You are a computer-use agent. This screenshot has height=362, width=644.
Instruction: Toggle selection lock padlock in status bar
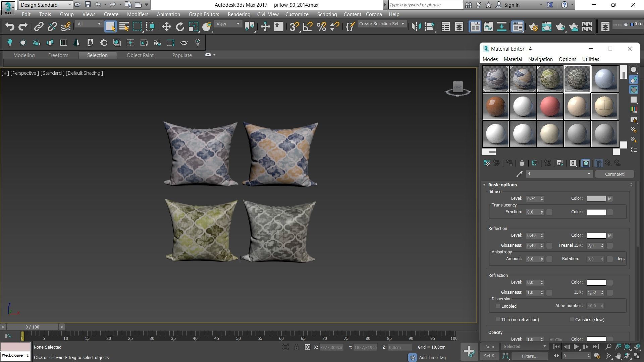297,347
